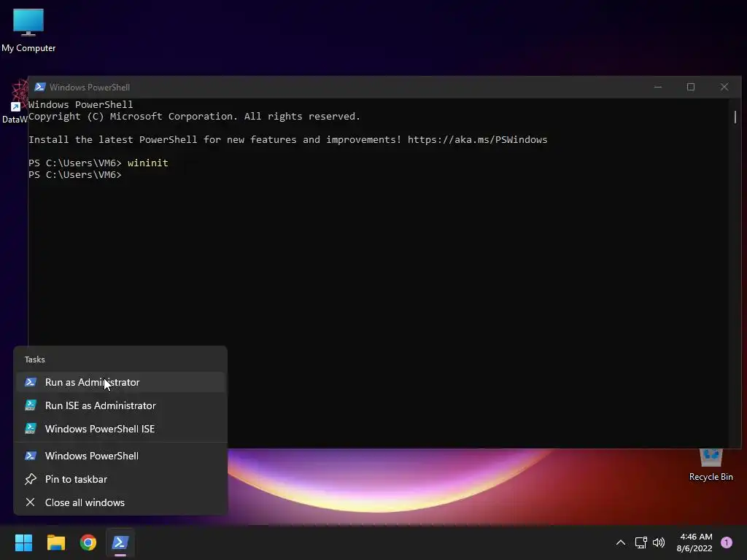Open the Windows Start menu
Image resolution: width=747 pixels, height=560 pixels.
23,542
